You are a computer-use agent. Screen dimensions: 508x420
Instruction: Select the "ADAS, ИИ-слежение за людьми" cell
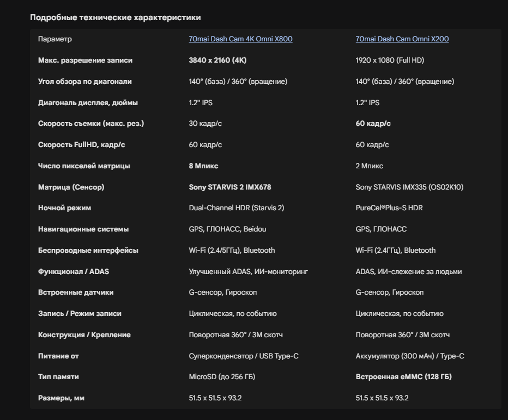[x=409, y=271]
